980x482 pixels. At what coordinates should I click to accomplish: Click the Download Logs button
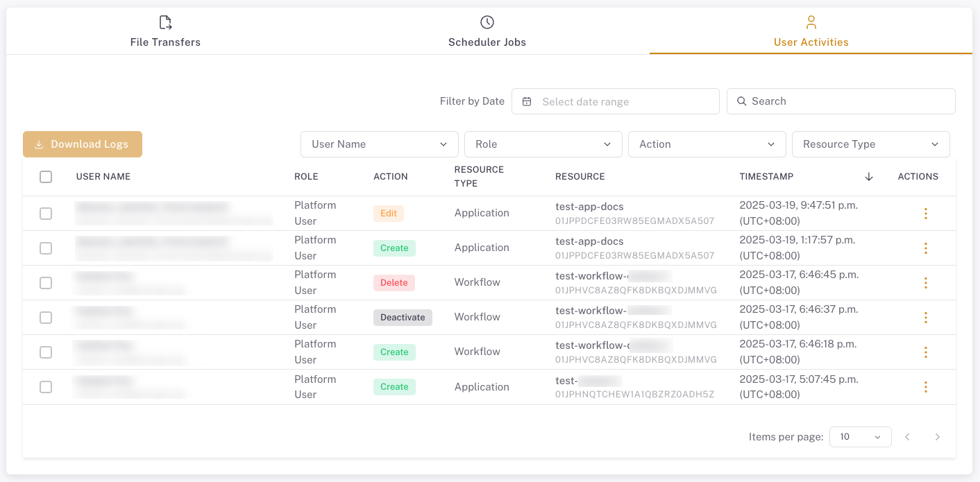coord(83,144)
